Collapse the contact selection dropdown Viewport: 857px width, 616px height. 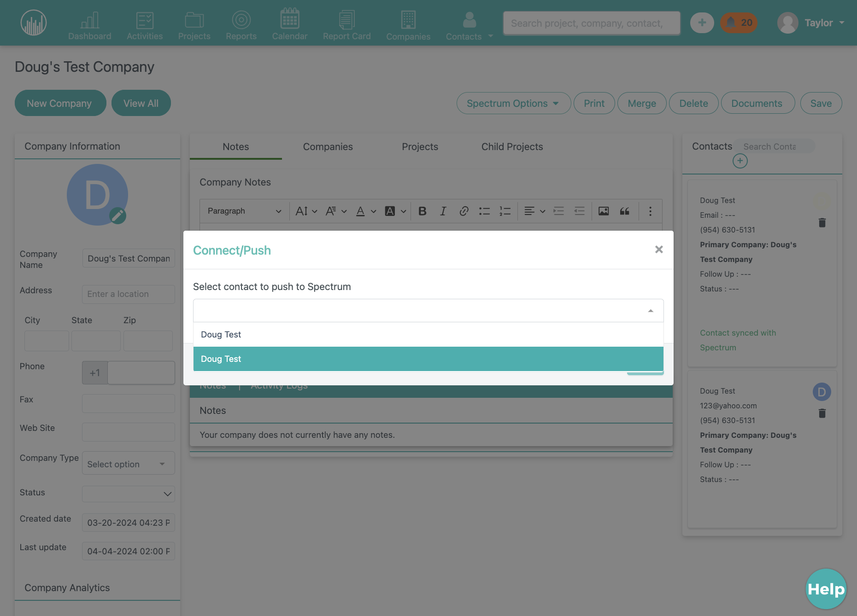click(651, 311)
